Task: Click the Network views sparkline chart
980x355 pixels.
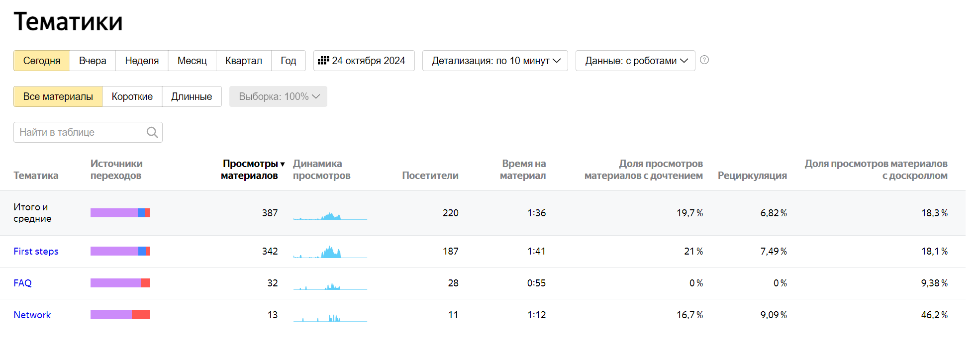Action: (330, 315)
